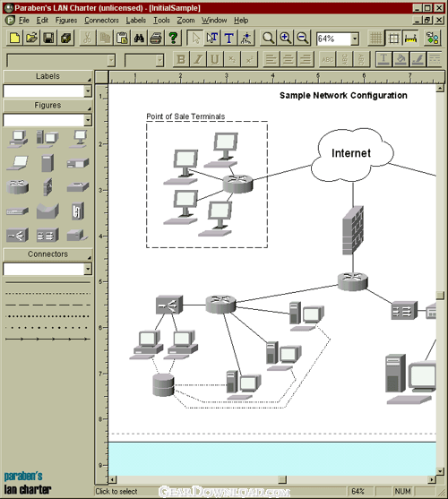Image resolution: width=448 pixels, height=499 pixels.
Task: Select the dashed line connector
Action: pos(47,305)
